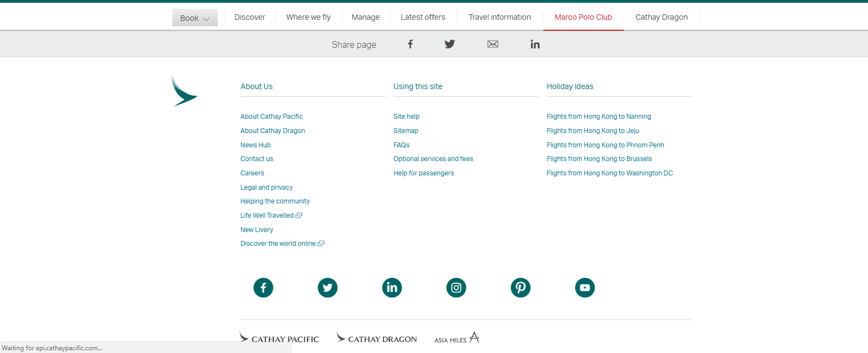Open Flights from Hong Kong to Phnom Penh

[605, 145]
